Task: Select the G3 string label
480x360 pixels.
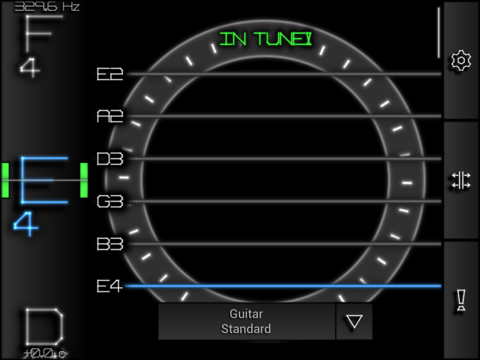Action: (x=110, y=201)
